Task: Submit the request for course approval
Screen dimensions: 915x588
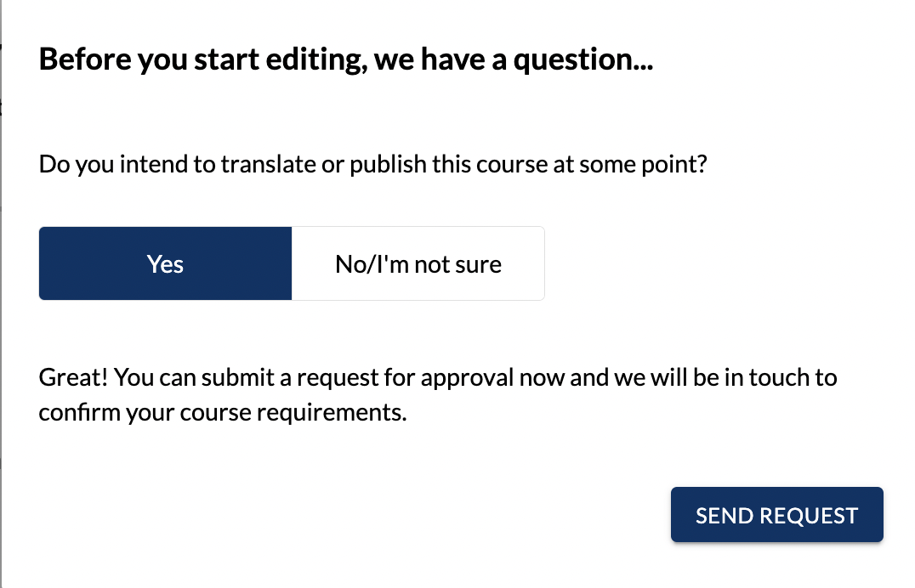Action: pyautogui.click(x=776, y=515)
